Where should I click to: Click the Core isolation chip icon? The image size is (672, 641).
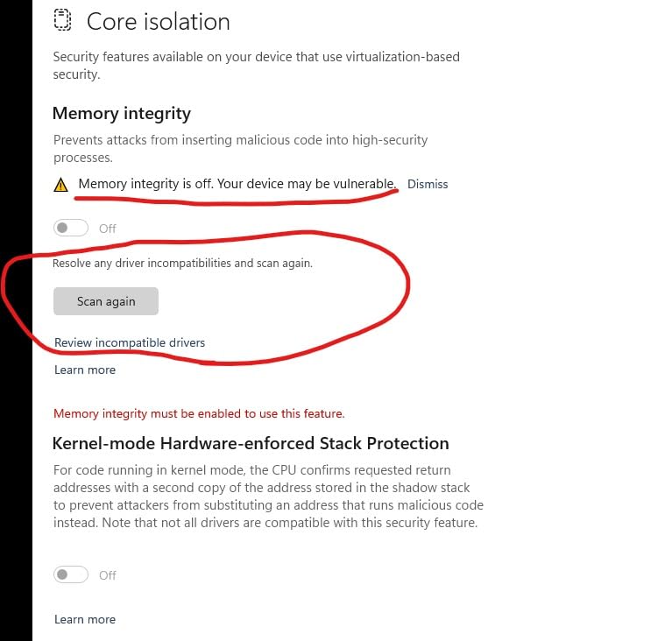coord(62,20)
